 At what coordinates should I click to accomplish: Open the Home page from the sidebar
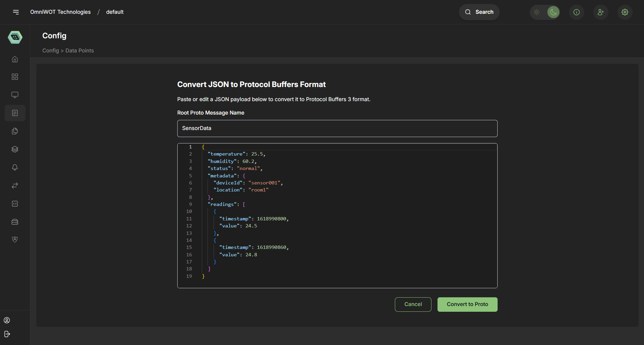(15, 59)
